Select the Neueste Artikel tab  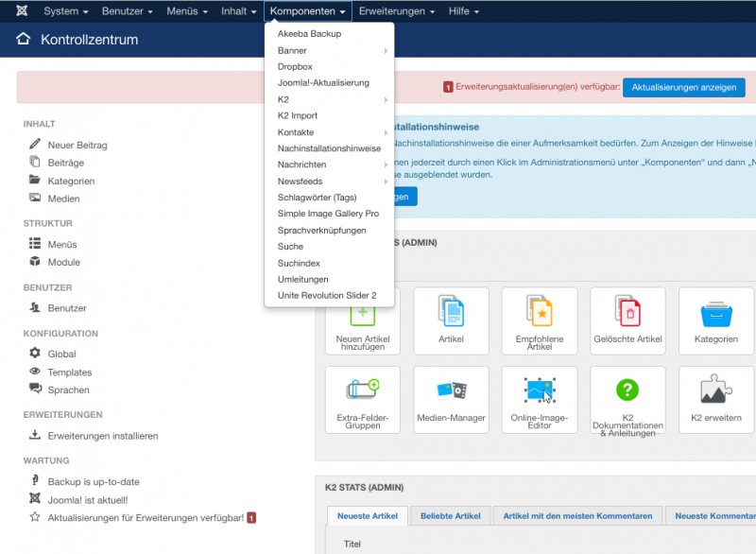(x=368, y=516)
